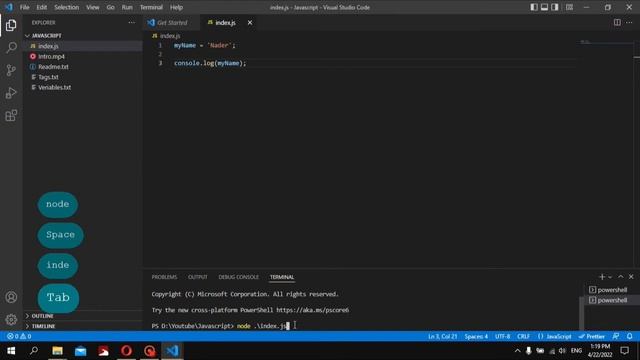The height and width of the screenshot is (360, 640).
Task: Expand the OUTLINE section
Action: pyautogui.click(x=83, y=316)
